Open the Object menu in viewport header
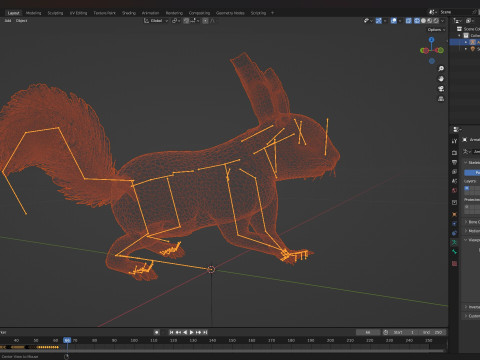 point(21,21)
